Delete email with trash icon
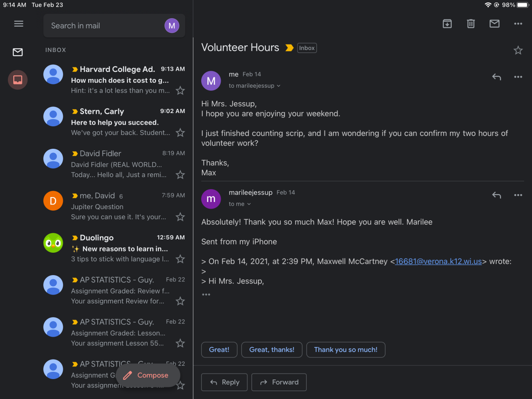The height and width of the screenshot is (399, 532). tap(471, 24)
